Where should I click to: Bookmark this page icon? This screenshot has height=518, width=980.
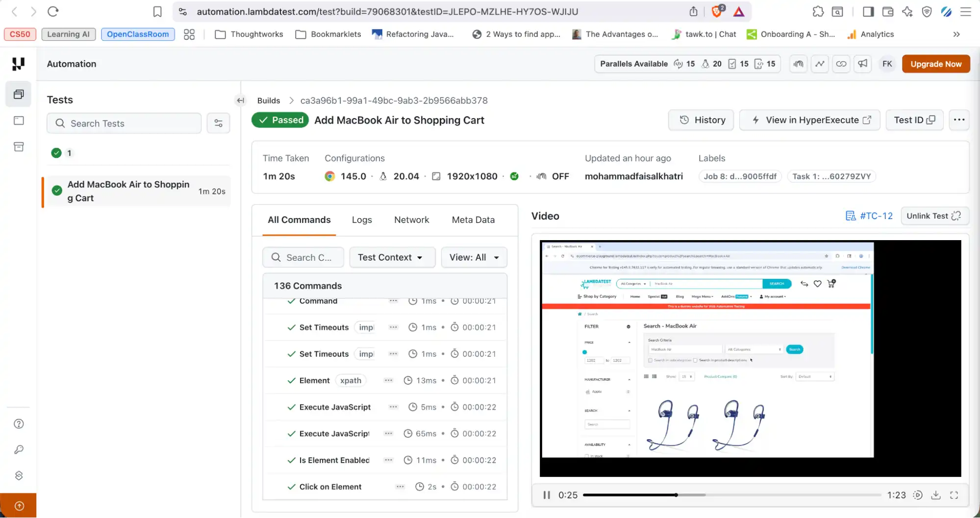(157, 11)
